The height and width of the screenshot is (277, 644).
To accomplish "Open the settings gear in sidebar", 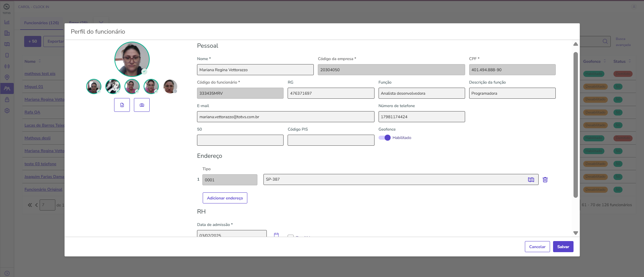I will coord(7,111).
